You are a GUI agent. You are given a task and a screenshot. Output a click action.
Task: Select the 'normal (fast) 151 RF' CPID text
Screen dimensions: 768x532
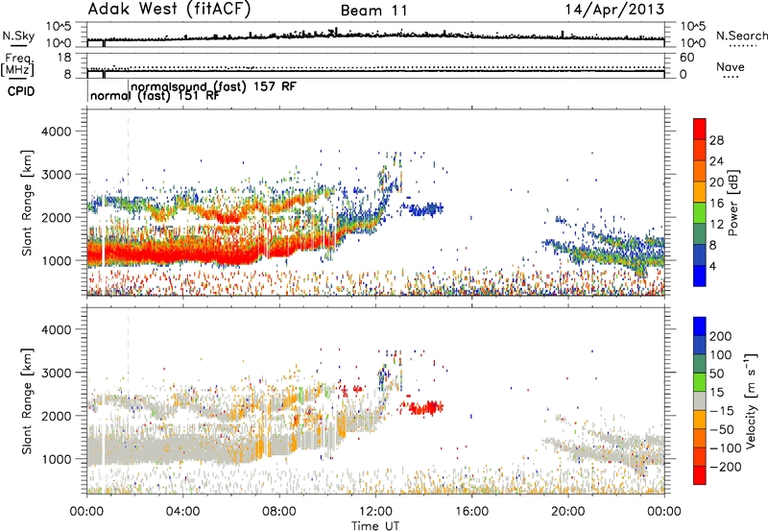click(x=156, y=95)
